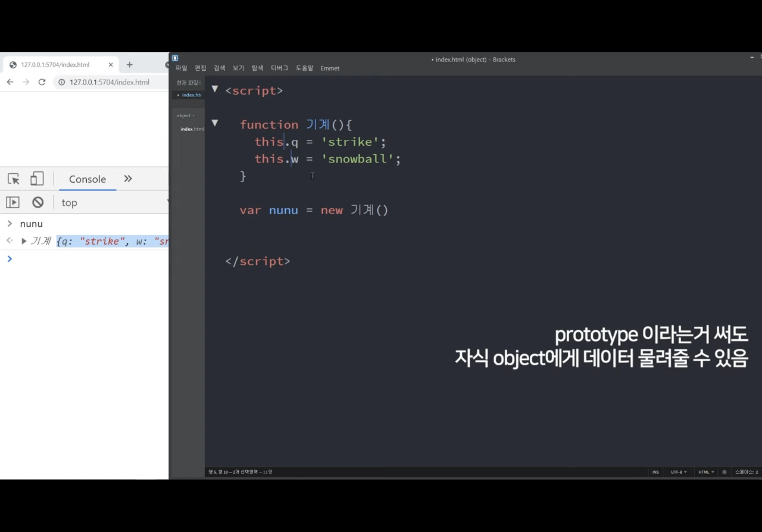The image size is (762, 532).
Task: Click the site info icon in address bar
Action: [x=62, y=82]
